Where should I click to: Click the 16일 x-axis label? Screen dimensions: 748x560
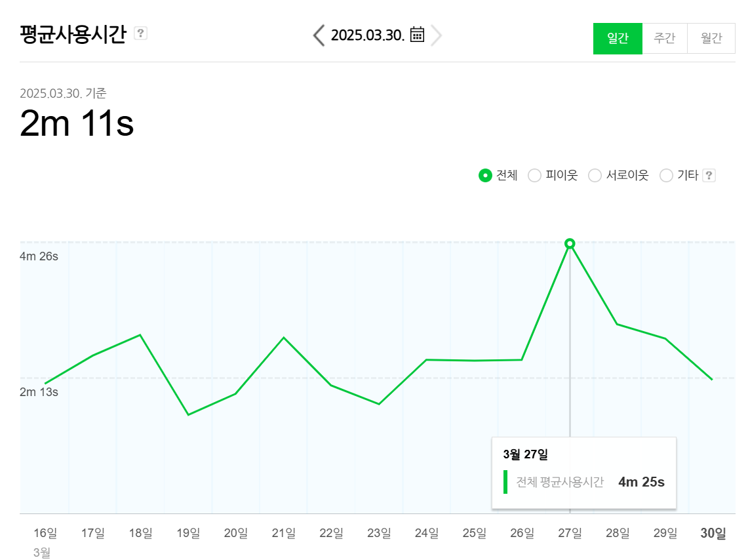pos(45,533)
